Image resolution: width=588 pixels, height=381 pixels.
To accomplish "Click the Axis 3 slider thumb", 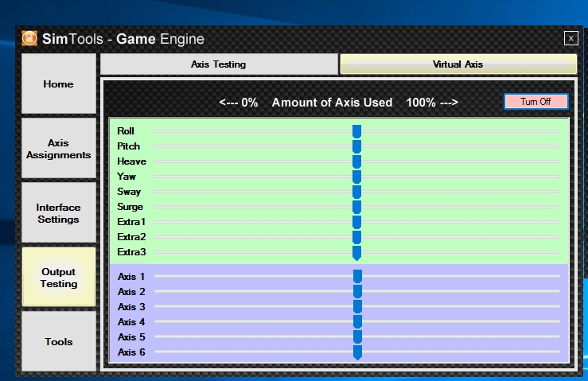I will (357, 307).
